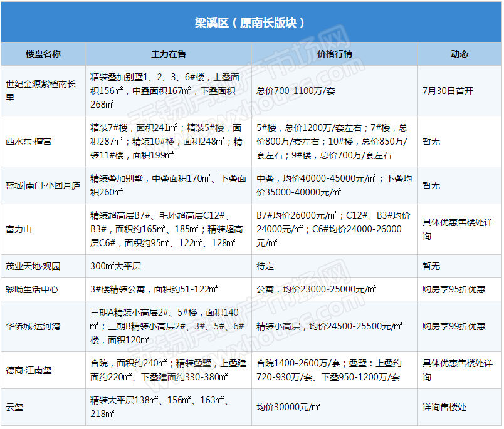The image size is (504, 429).
Task: Select the 彩旸生活中心 property name
Action: tap(33, 289)
